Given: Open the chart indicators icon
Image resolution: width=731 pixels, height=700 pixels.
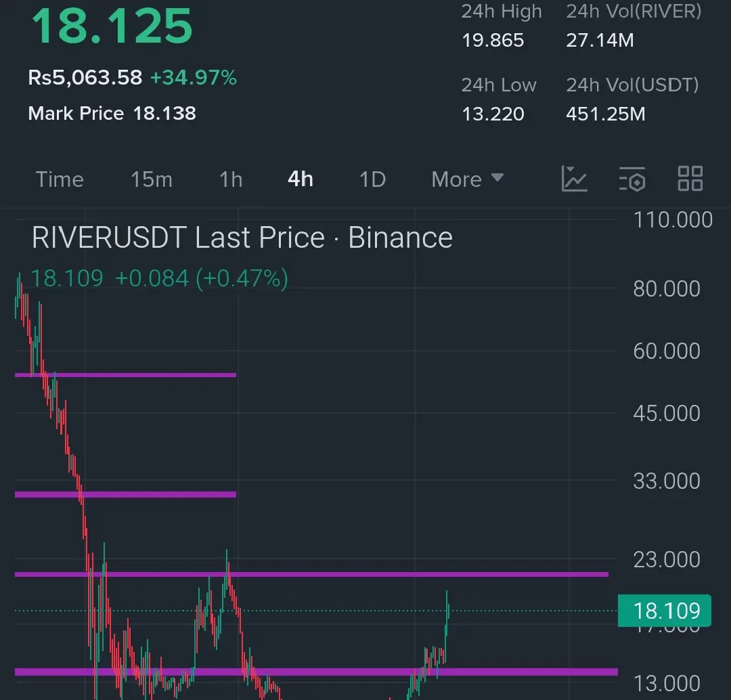Looking at the screenshot, I should (x=575, y=179).
